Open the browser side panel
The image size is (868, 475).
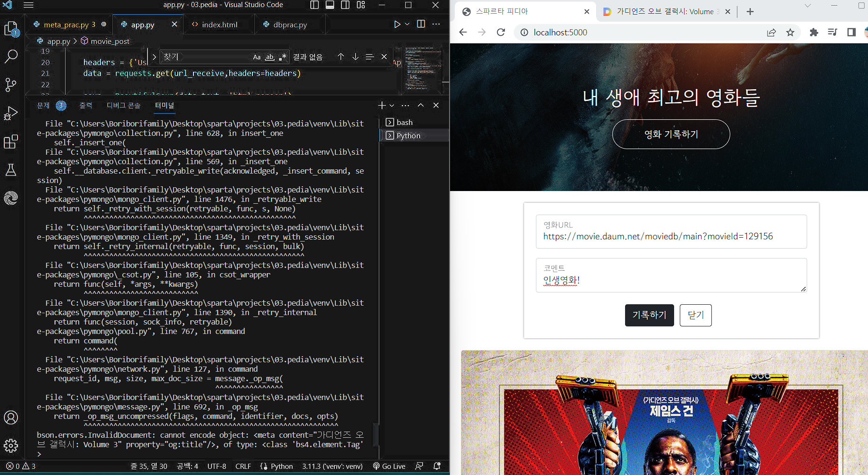point(851,32)
